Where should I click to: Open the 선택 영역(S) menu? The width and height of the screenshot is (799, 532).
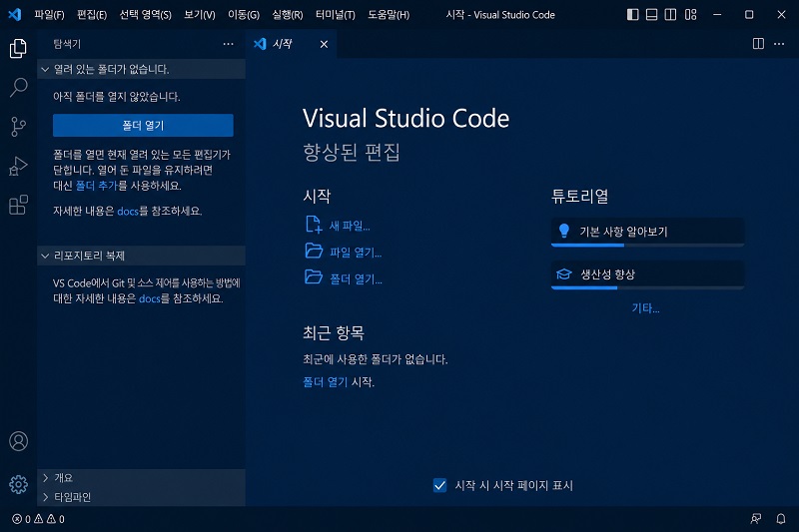[145, 15]
